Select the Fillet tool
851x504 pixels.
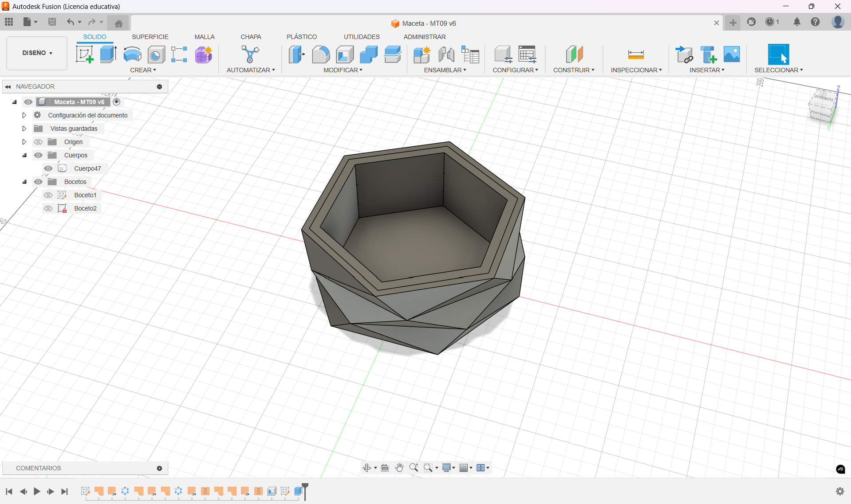pyautogui.click(x=321, y=55)
